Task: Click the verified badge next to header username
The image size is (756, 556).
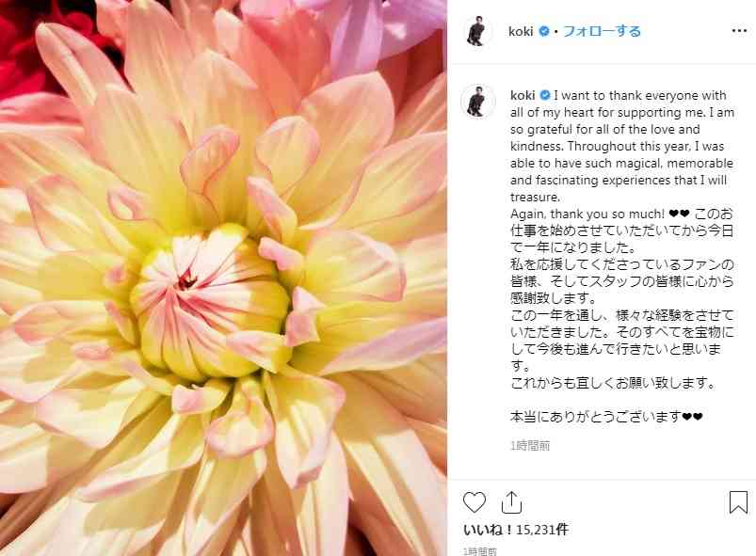Action: [544, 31]
